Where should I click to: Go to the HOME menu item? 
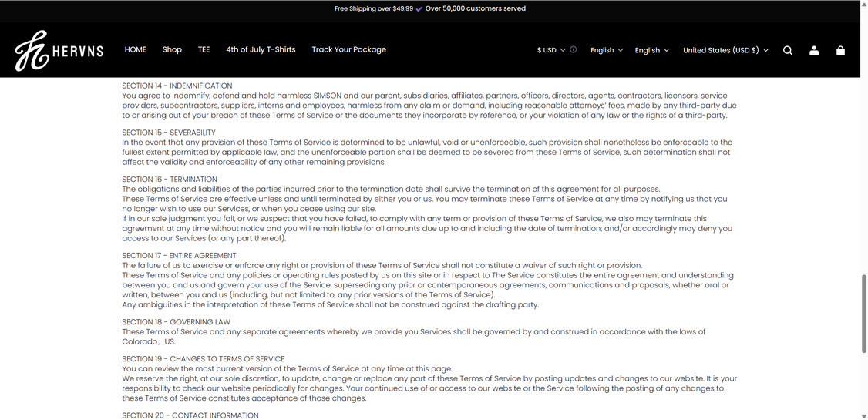click(x=135, y=50)
